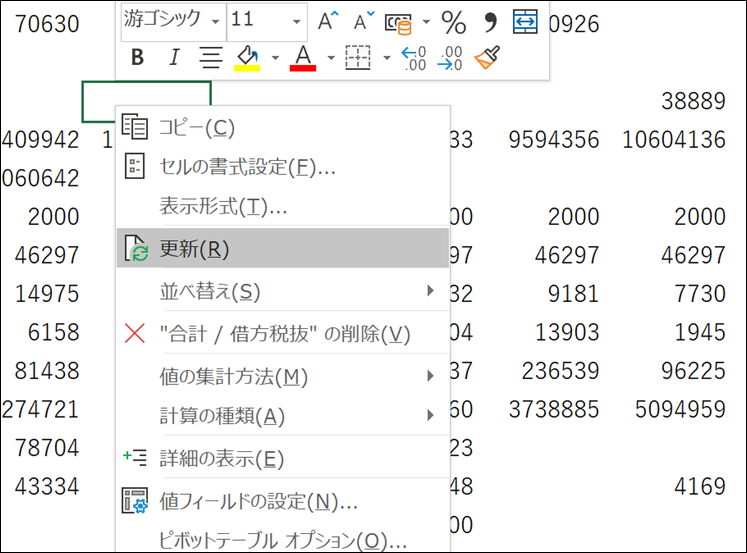747x553 pixels.
Task: Click the accounting number format icon
Action: (398, 23)
